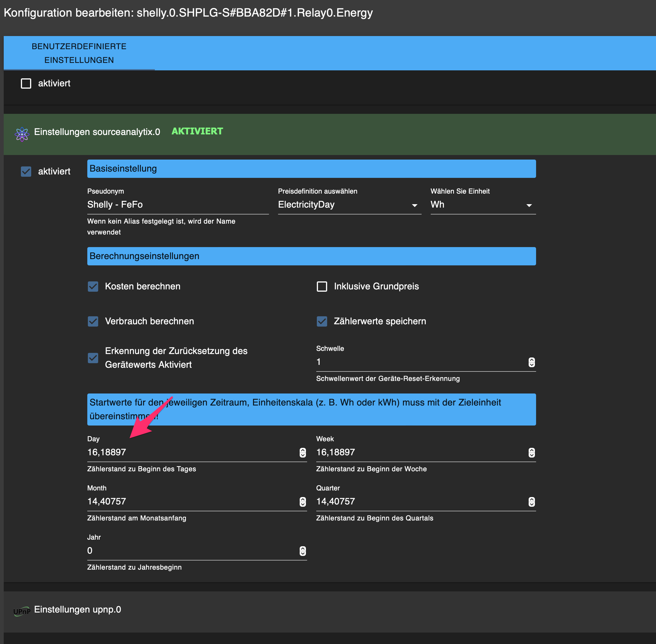Enable Inklusive Grundpreis checkbox

tap(322, 287)
